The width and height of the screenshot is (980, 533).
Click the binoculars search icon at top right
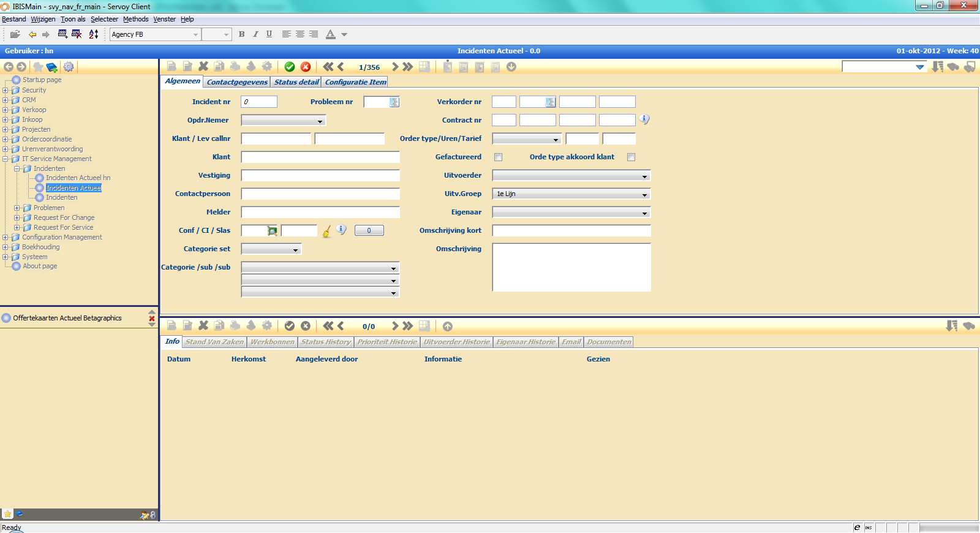click(x=953, y=67)
